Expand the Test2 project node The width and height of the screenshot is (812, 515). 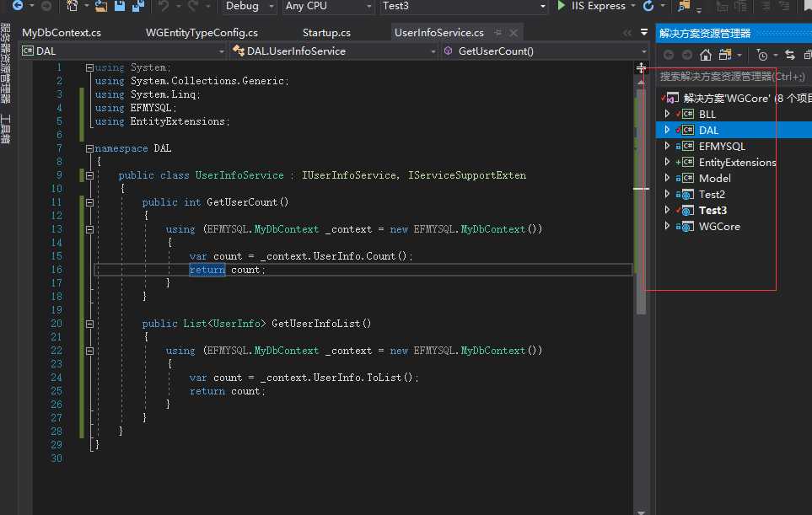667,194
